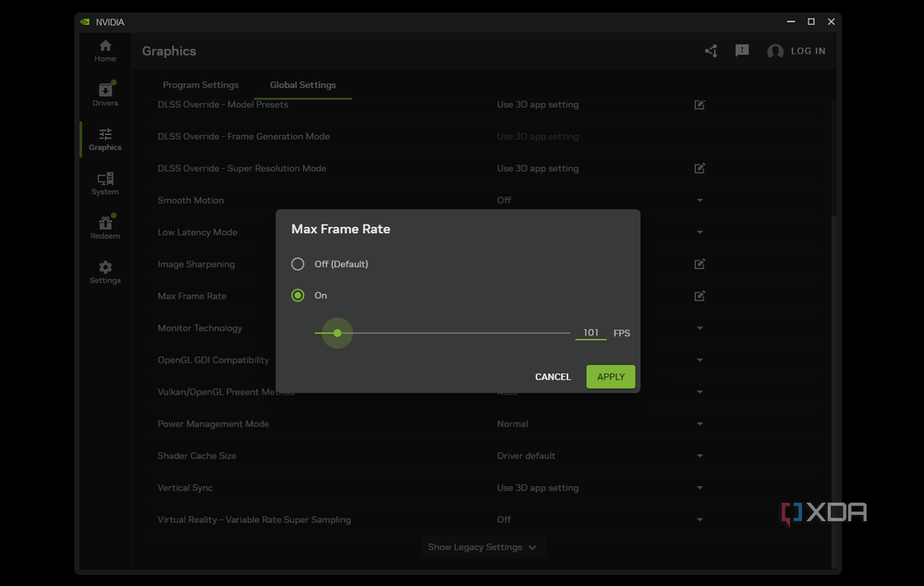Select the On radio option

(298, 296)
